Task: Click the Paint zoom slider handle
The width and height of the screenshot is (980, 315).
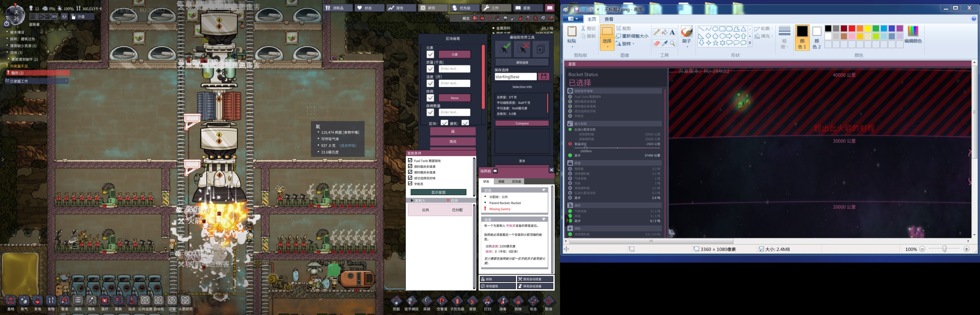Action: tap(944, 249)
